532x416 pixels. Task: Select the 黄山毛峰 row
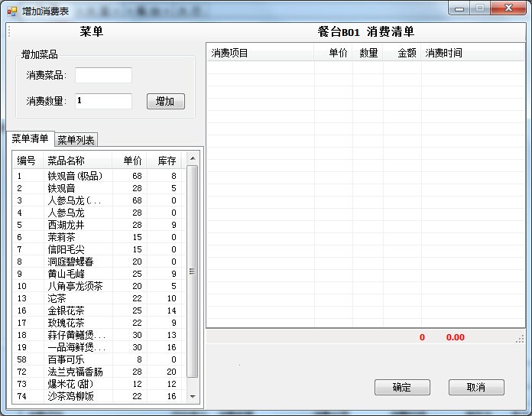99,274
